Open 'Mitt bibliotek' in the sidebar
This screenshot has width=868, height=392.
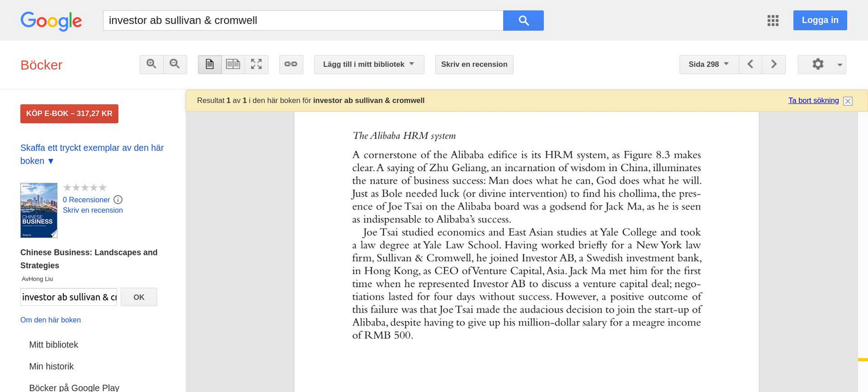(53, 345)
